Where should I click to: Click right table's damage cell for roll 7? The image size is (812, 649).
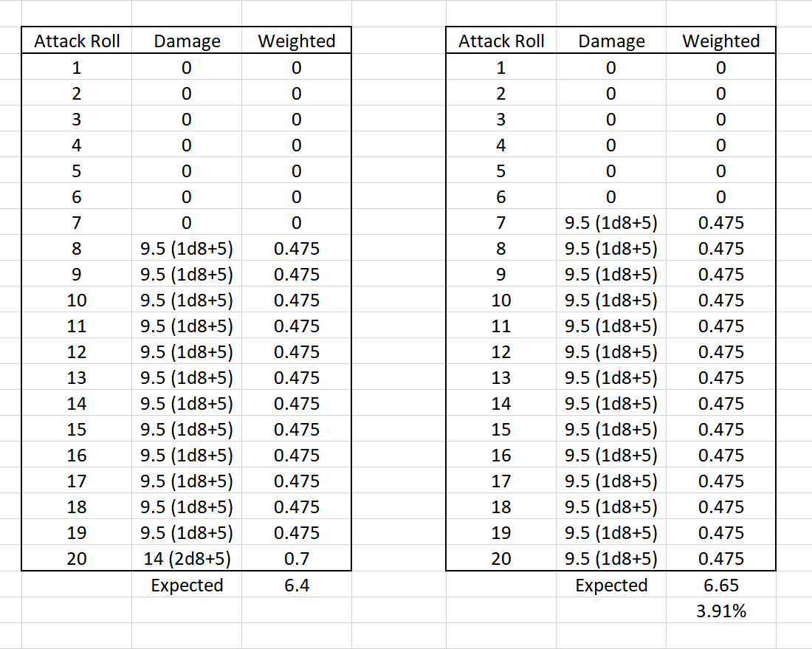click(x=611, y=223)
